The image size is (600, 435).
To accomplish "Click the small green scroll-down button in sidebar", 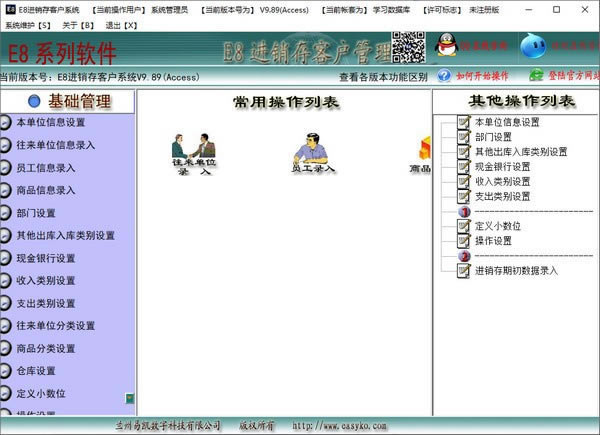I will 130,399.
